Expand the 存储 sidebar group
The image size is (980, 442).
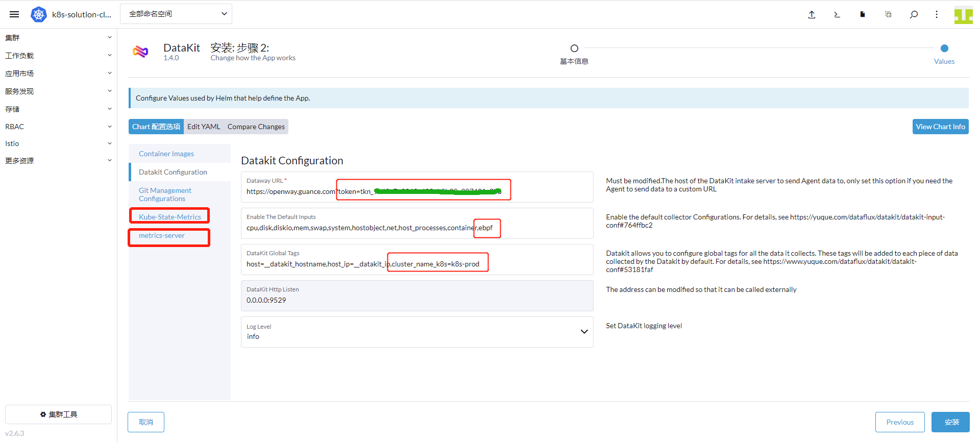coord(58,109)
